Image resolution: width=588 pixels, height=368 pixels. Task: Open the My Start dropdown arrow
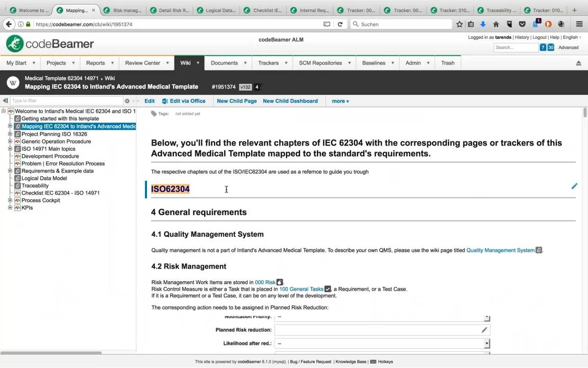(34, 63)
